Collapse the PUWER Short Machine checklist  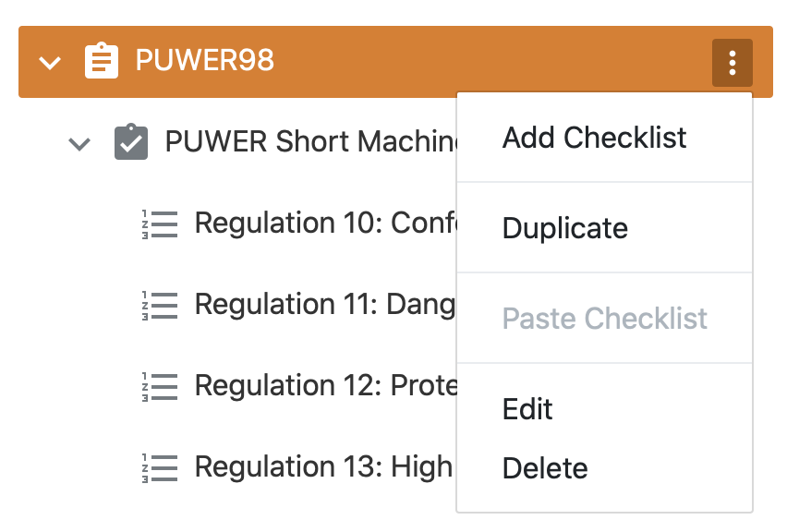click(80, 143)
